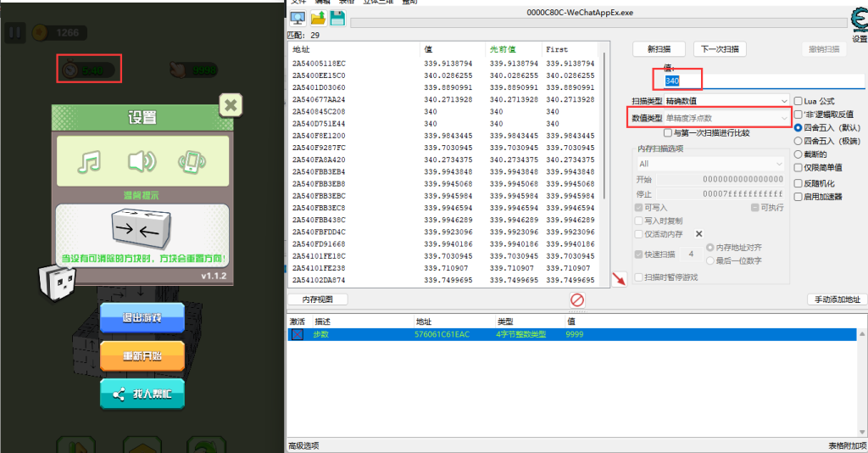The height and width of the screenshot is (453, 868).
Task: Click the orange 重新开始 button
Action: click(142, 356)
